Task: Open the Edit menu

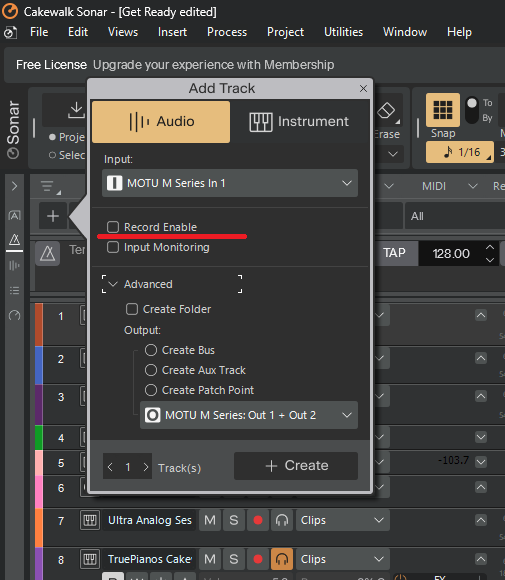Action: point(78,32)
